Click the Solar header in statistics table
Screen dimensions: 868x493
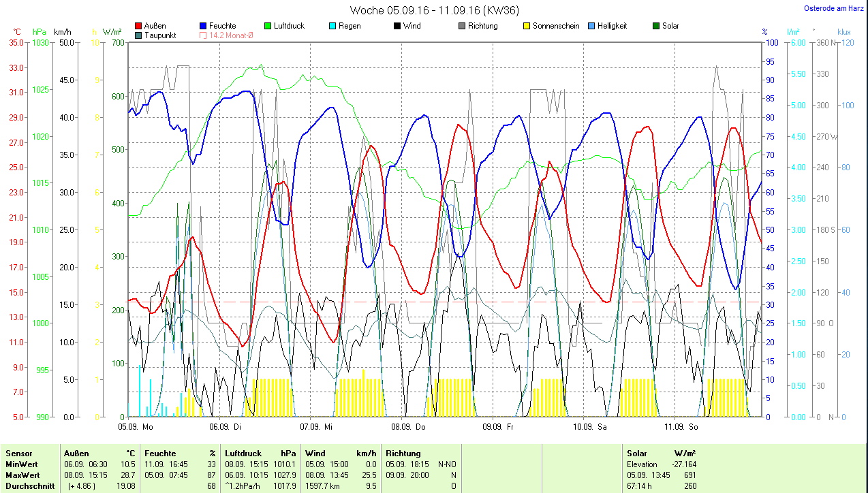pos(637,453)
